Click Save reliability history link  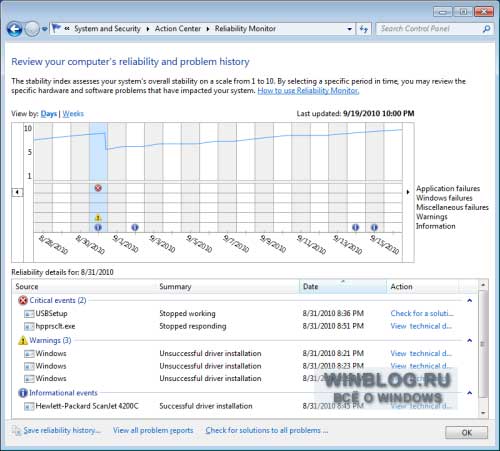coord(62,430)
